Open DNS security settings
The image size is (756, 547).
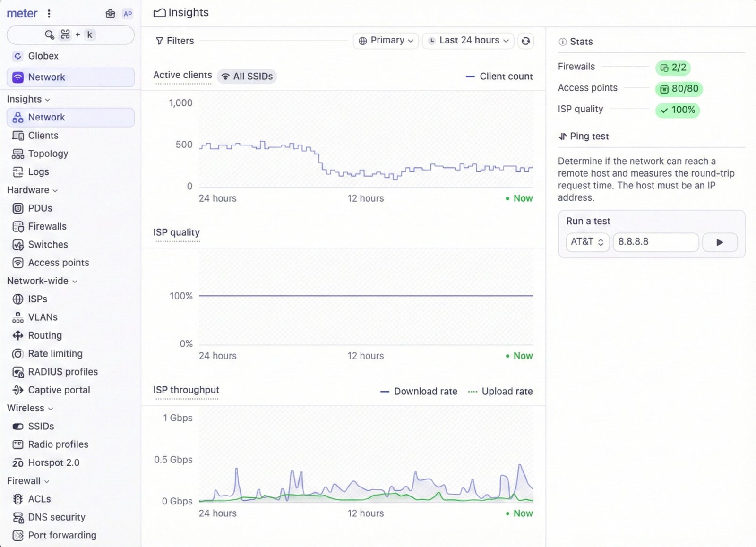click(56, 517)
